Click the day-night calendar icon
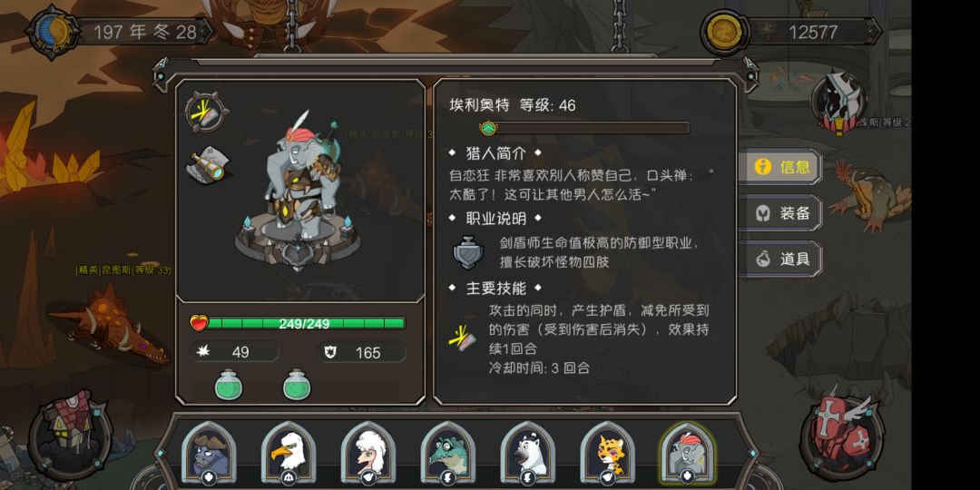The image size is (980, 490). coord(53,32)
